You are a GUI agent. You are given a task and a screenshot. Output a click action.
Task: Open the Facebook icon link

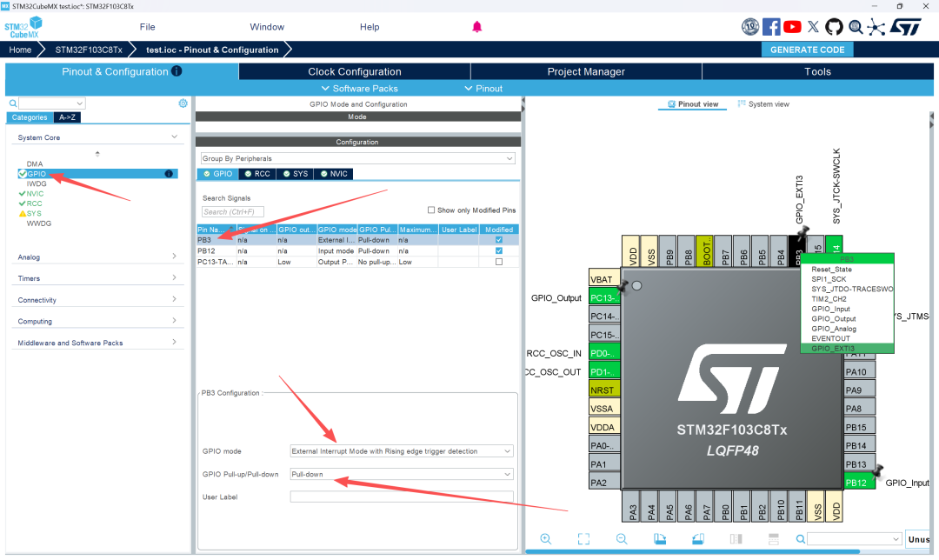point(771,27)
